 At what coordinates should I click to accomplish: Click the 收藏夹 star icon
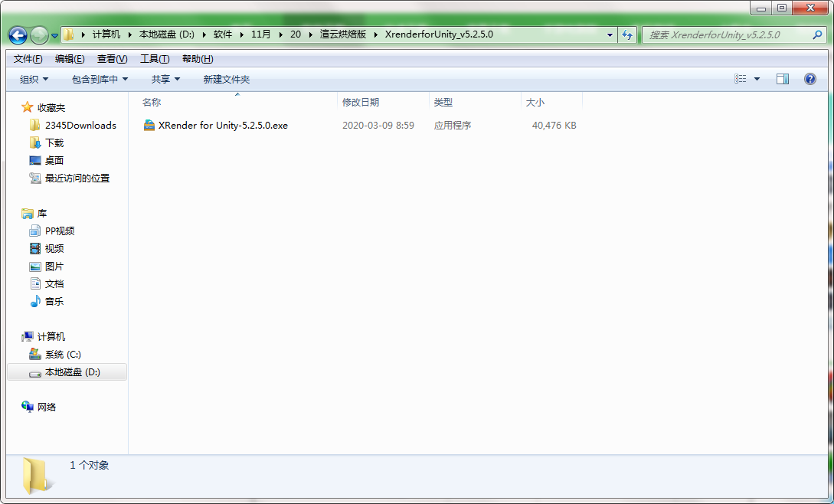point(27,107)
